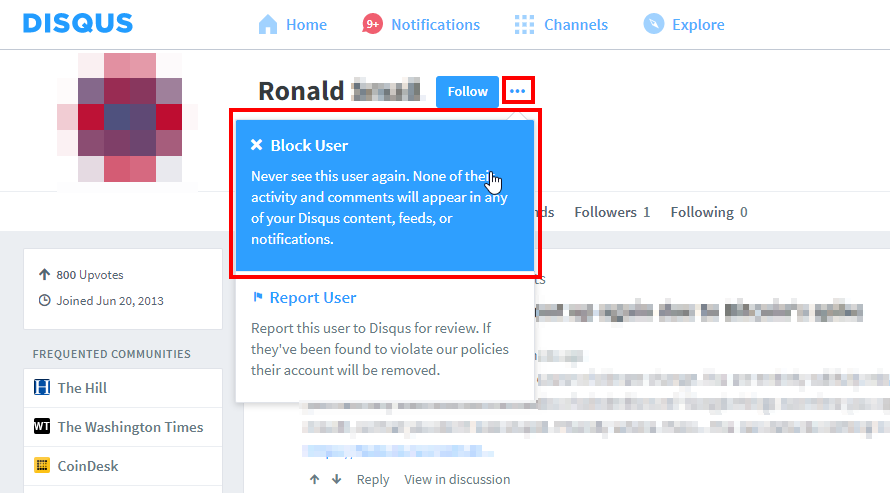The height and width of the screenshot is (493, 890).
Task: Upvote the comment with up arrow
Action: point(315,480)
